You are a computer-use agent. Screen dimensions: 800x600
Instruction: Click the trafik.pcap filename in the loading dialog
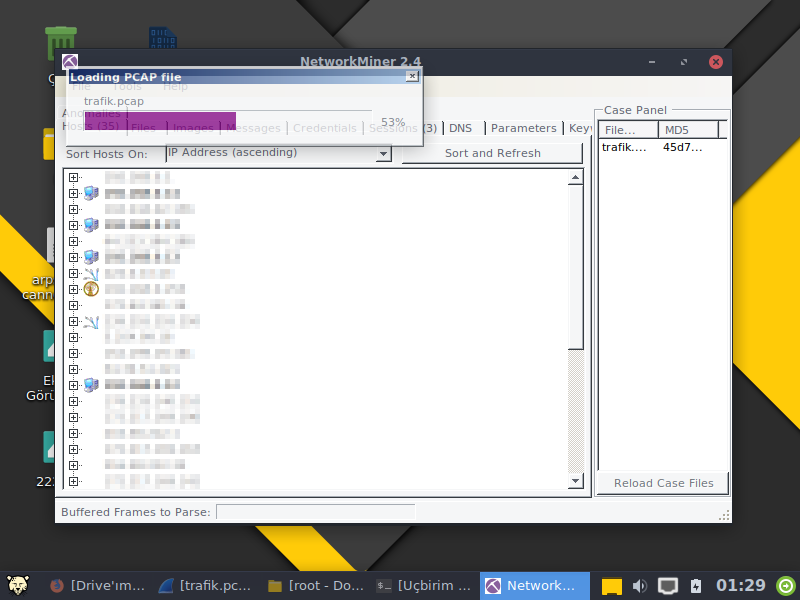point(114,101)
